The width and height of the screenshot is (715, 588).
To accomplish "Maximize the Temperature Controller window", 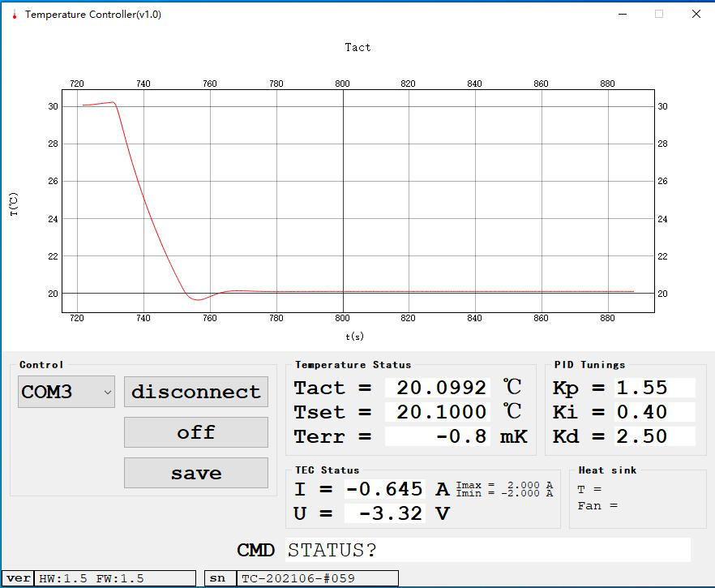I will click(659, 14).
